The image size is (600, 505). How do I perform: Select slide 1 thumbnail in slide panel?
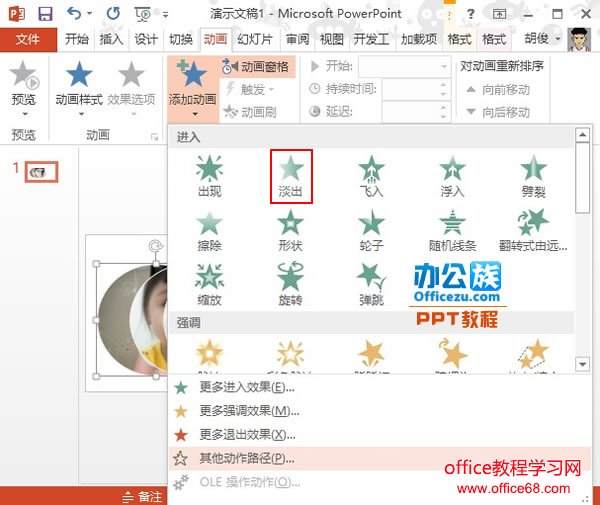pos(41,172)
